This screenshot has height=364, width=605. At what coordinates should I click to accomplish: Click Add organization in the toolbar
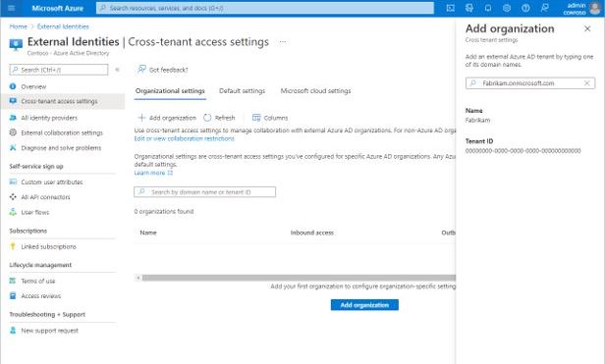pos(167,118)
